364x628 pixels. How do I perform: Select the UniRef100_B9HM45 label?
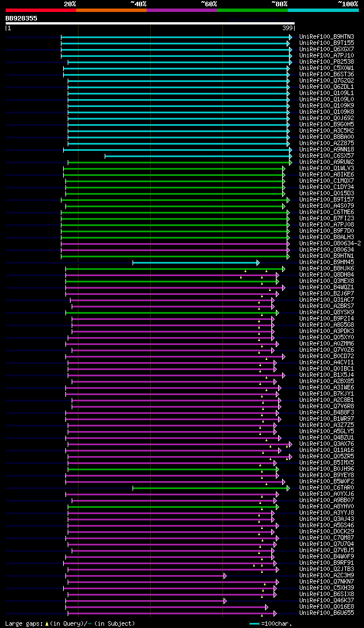click(x=326, y=262)
